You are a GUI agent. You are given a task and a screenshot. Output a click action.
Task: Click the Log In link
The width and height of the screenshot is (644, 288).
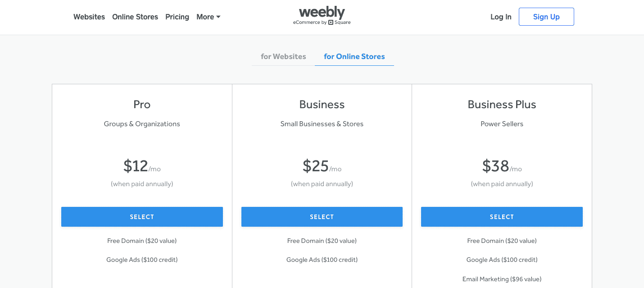coord(501,17)
